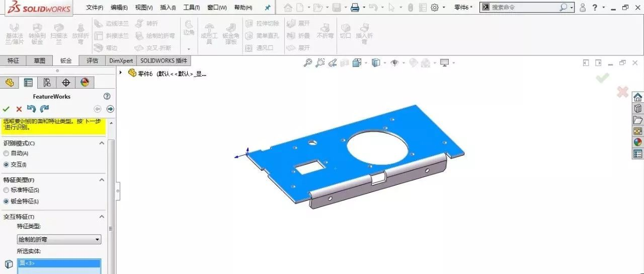Click the Print icon in top toolbar
Image resolution: width=644 pixels, height=274 pixels.
pos(355,8)
